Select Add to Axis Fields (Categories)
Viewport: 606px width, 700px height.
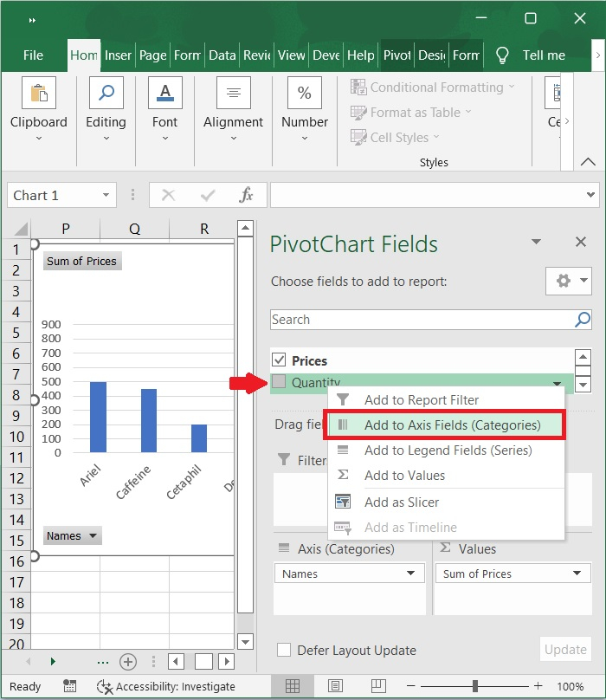click(445, 425)
